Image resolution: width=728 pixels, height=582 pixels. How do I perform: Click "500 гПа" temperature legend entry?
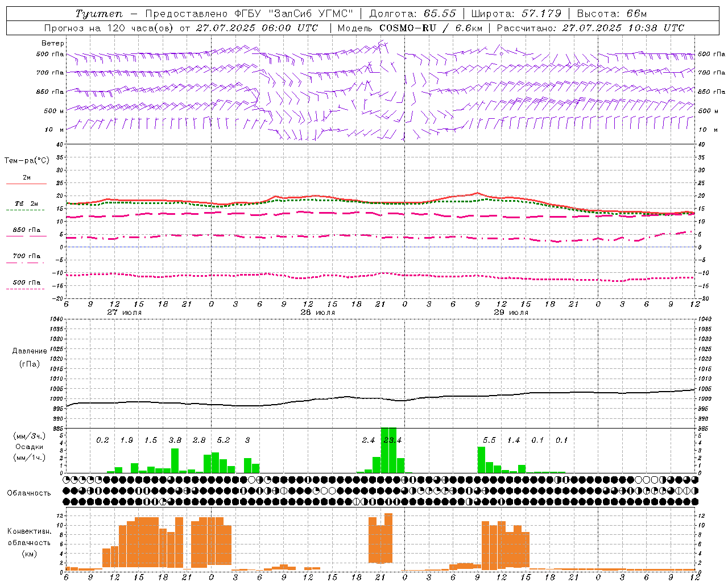point(27,282)
